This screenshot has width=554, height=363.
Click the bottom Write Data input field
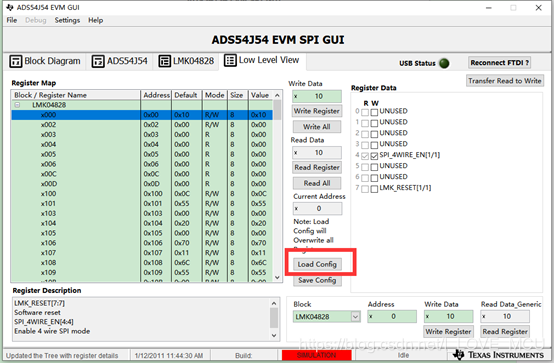[448, 316]
